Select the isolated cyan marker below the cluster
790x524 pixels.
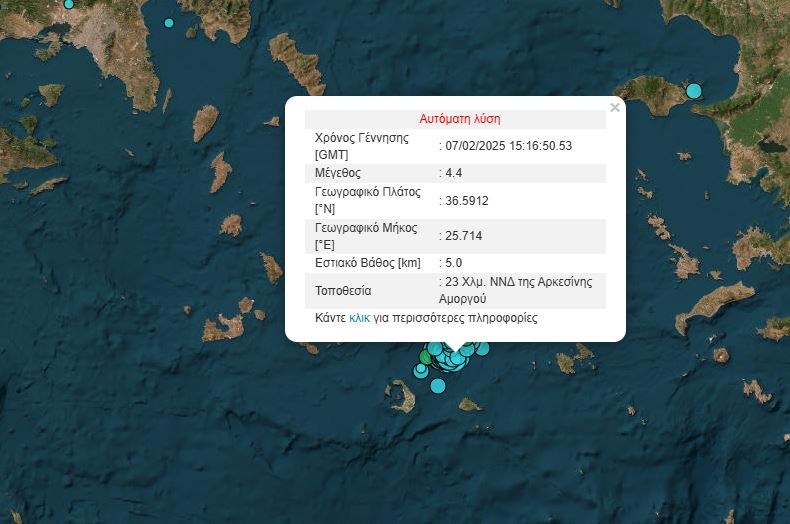[x=438, y=386]
